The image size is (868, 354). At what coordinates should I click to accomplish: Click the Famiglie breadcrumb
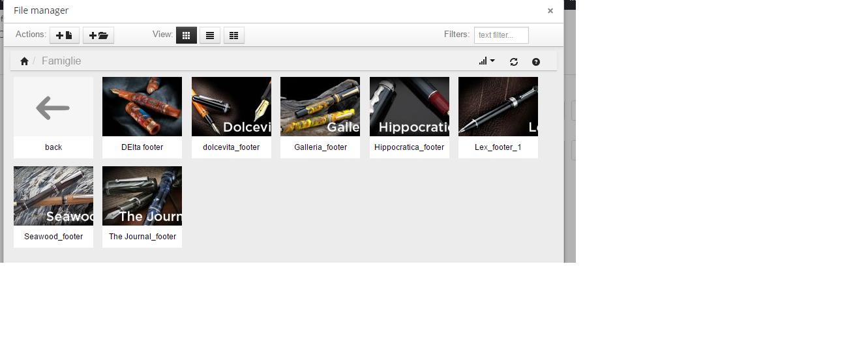click(61, 61)
